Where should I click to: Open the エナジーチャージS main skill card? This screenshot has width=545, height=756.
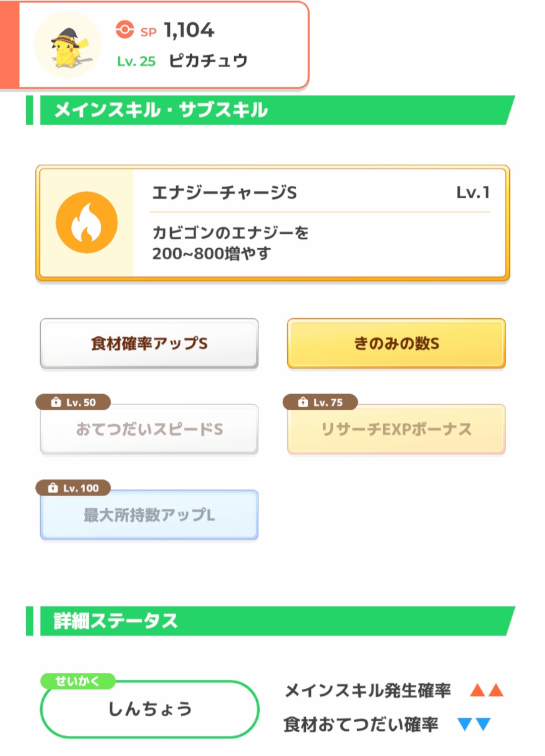pyautogui.click(x=272, y=223)
